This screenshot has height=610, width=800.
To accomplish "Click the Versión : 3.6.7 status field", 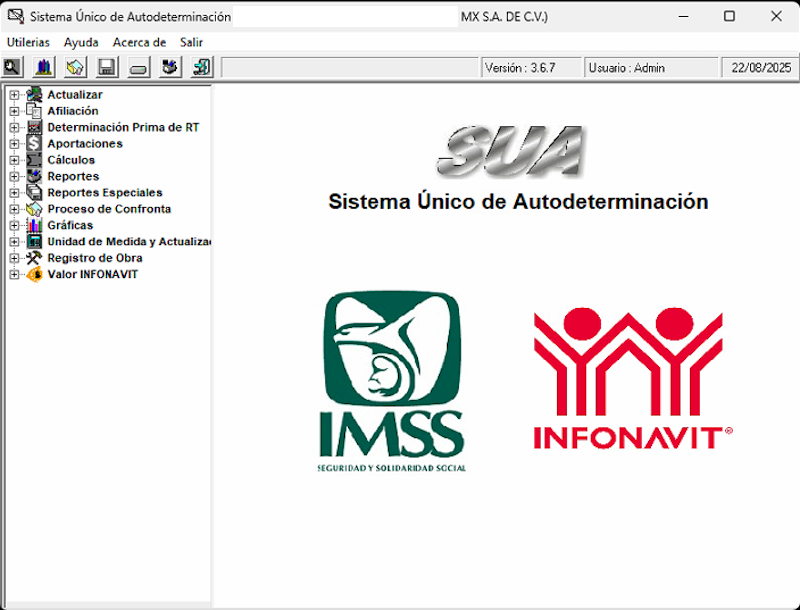I will (x=531, y=68).
